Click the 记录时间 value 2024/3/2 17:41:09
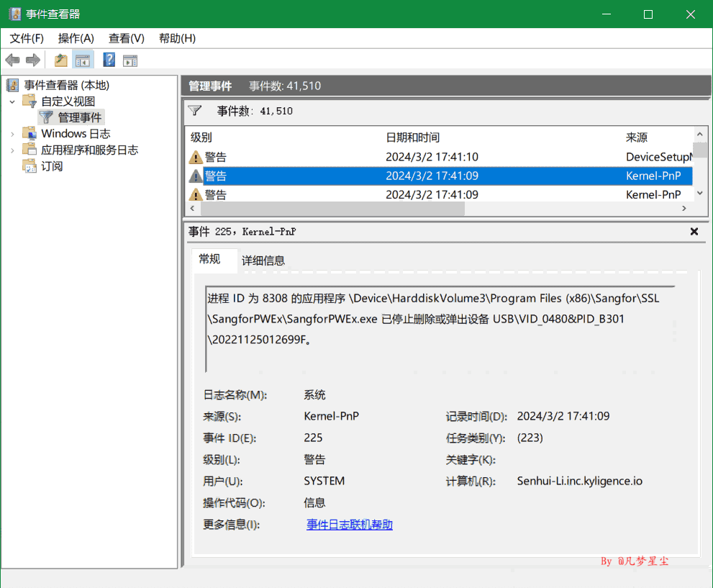Viewport: 713px width, 588px height. click(x=563, y=416)
